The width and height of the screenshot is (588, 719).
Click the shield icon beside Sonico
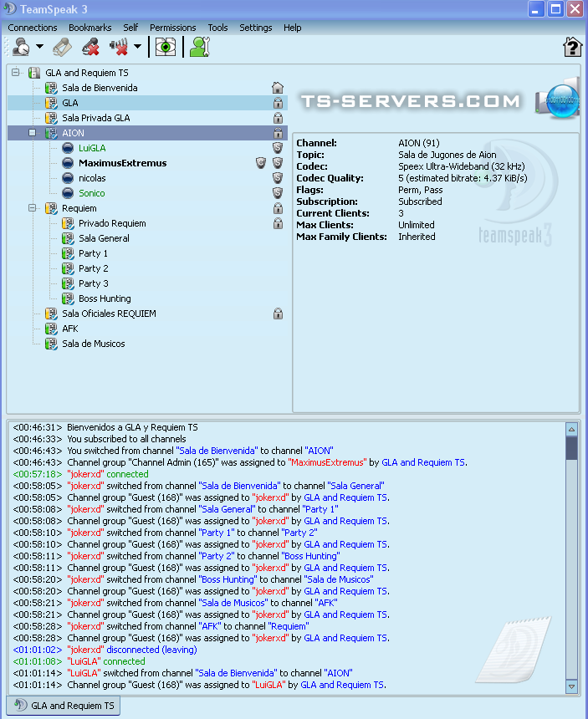coord(278,193)
